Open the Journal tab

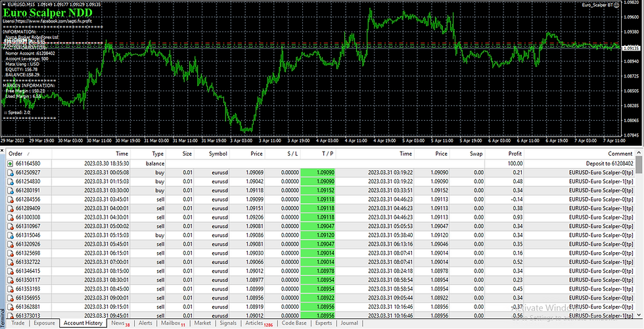pyautogui.click(x=349, y=323)
